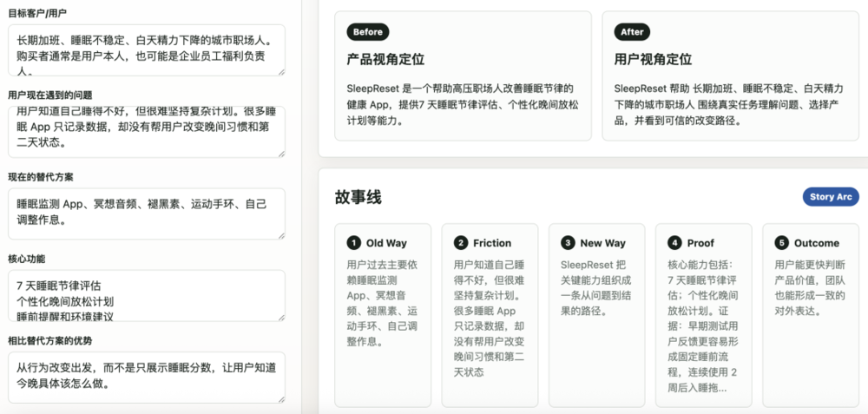This screenshot has width=868, height=414.
Task: Click After card description starting SleepReset 帮助
Action: point(730,104)
